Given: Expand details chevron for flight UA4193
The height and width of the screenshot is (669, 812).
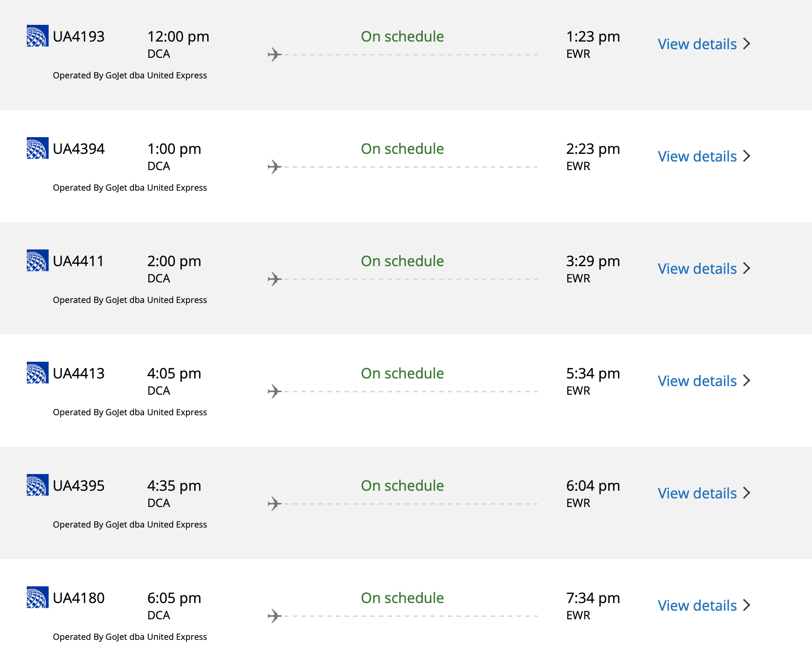Looking at the screenshot, I should 746,43.
